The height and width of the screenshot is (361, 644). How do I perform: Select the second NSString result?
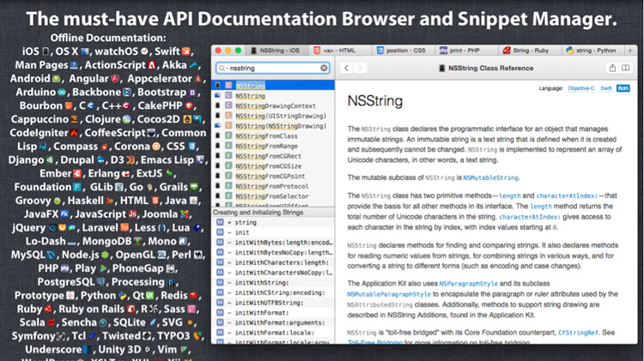click(x=273, y=95)
